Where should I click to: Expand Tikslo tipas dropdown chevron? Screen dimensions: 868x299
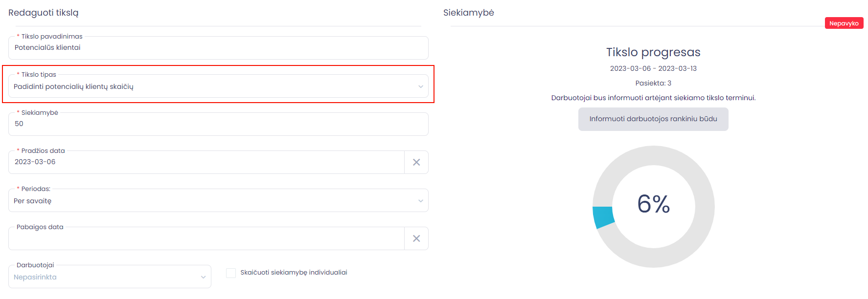point(420,86)
